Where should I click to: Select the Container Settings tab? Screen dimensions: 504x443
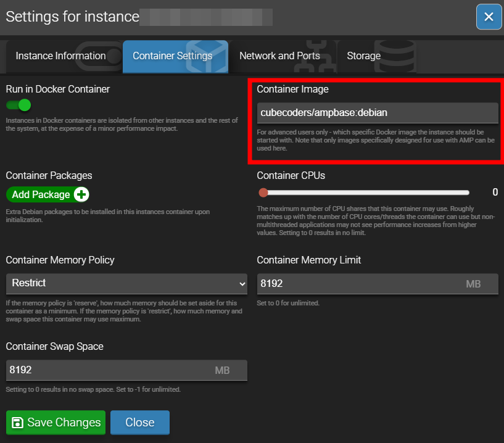point(172,56)
